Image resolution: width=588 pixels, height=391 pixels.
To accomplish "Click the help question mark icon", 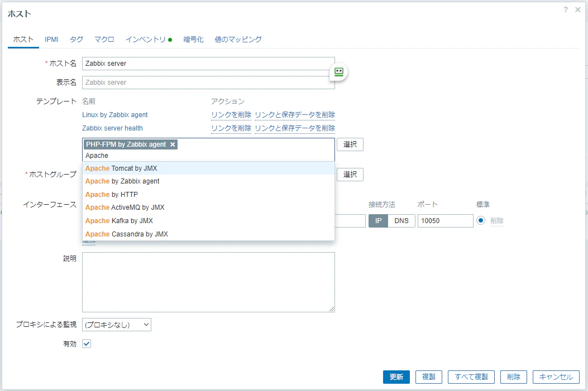I will click(566, 9).
